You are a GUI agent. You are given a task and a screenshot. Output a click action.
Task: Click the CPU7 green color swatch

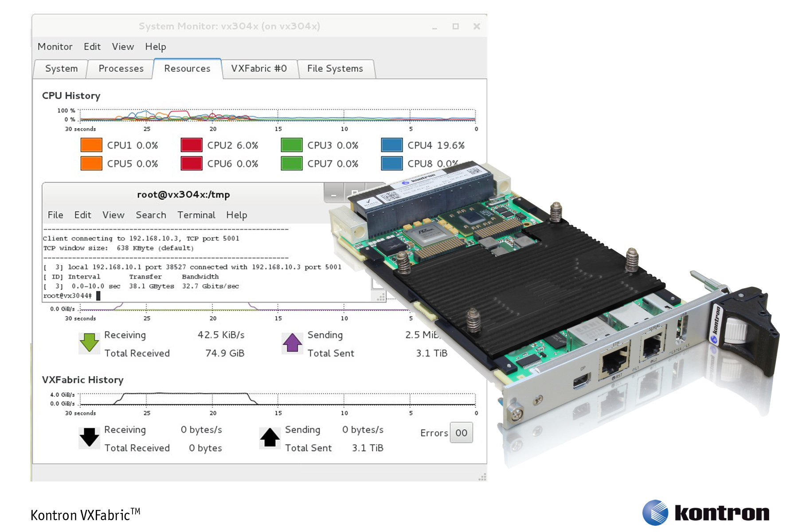[x=292, y=163]
